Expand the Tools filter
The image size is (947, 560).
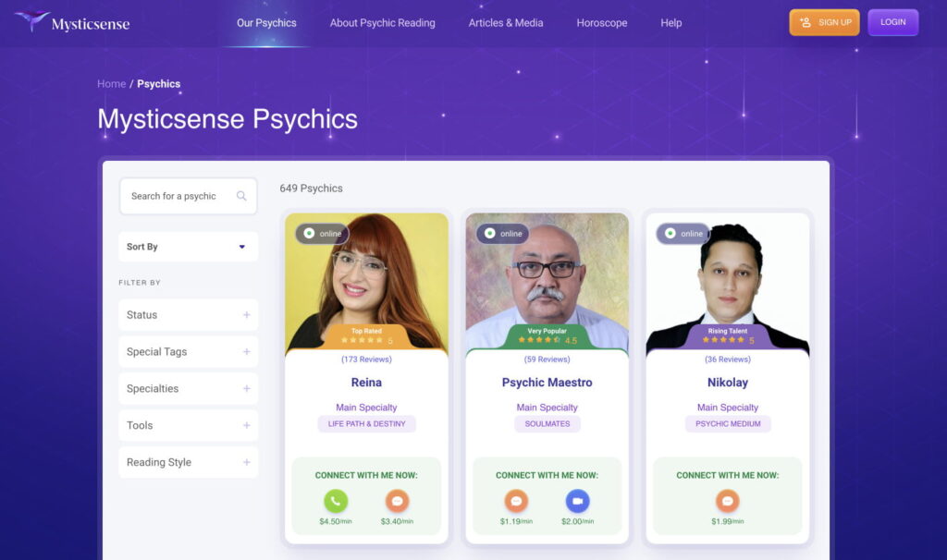click(189, 425)
